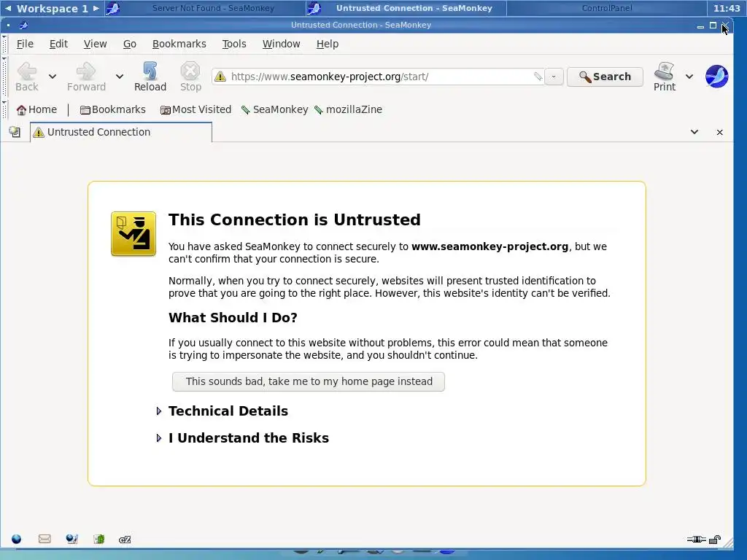Open Mail & Newsgroups envelope icon

tap(44, 539)
